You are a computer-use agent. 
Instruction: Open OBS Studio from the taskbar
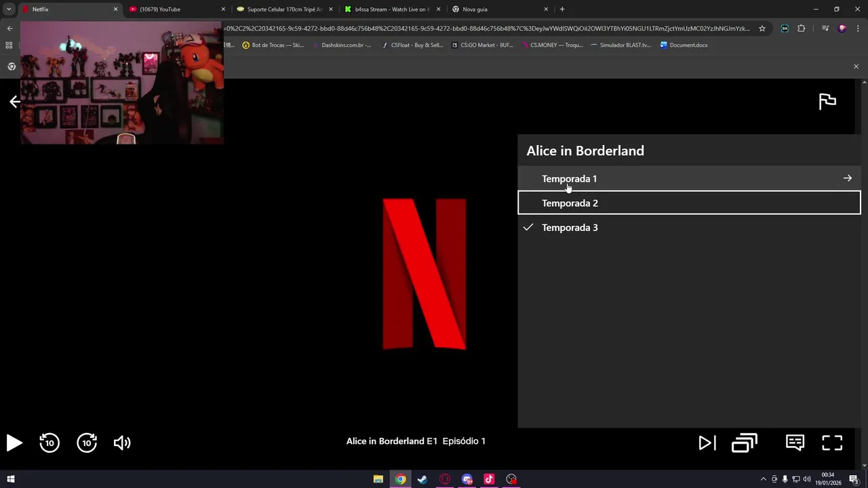tap(511, 479)
